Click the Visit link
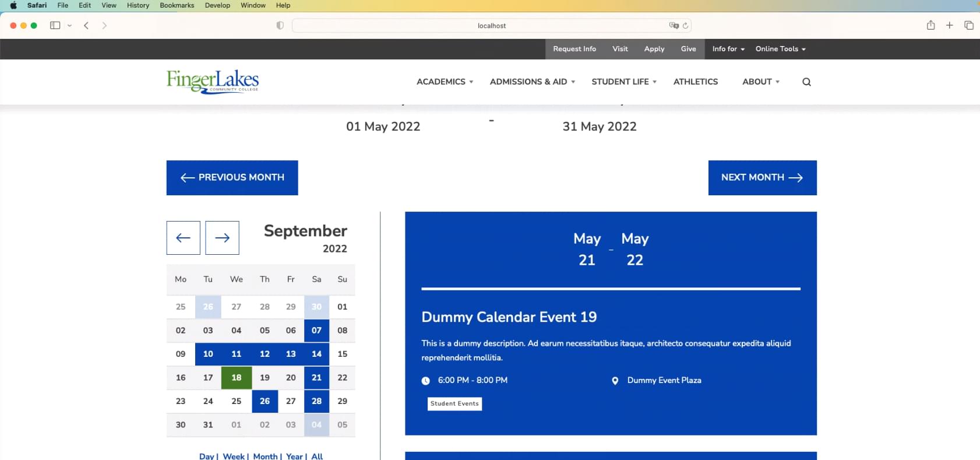The height and width of the screenshot is (460, 980). click(620, 49)
